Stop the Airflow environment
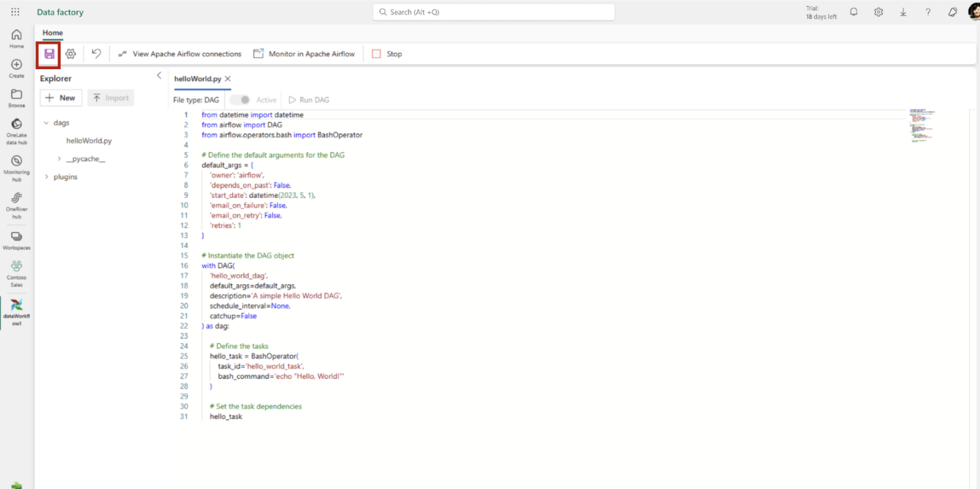Viewport: 980px width, 489px height. tap(387, 54)
